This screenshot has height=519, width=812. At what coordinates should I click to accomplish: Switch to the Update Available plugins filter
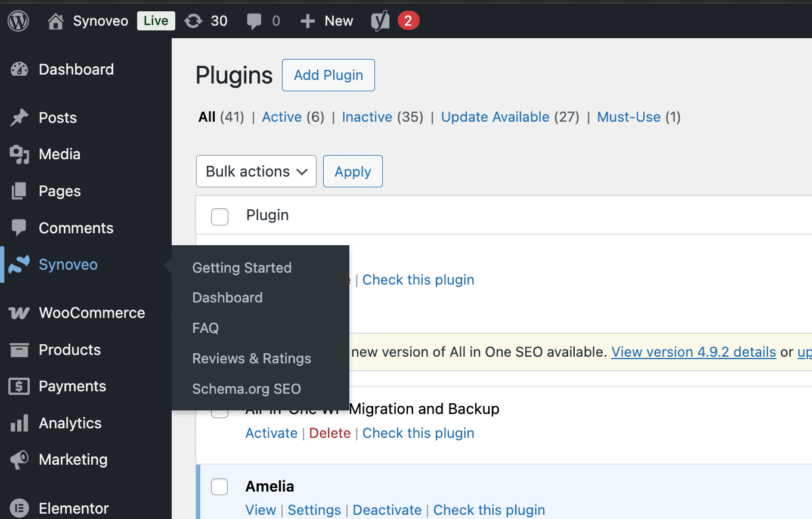[495, 117]
